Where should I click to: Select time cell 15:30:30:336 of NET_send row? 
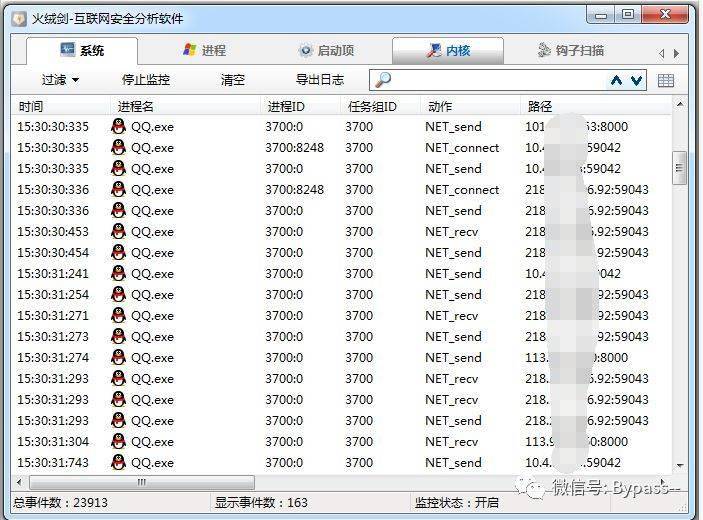coord(53,211)
